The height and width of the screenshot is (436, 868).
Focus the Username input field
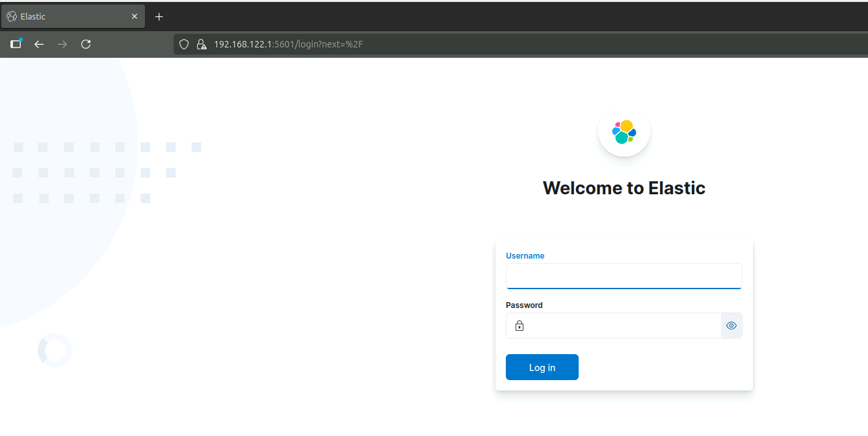tap(624, 276)
